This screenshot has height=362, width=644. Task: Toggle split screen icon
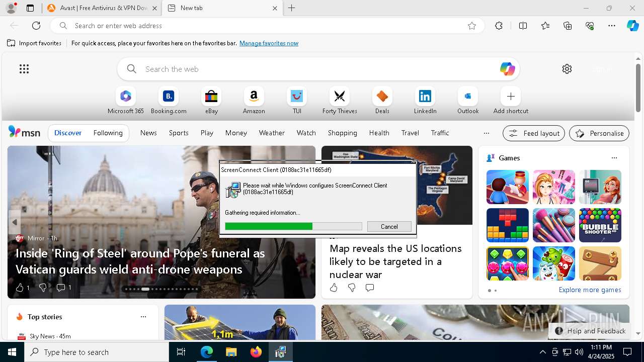pos(523,26)
